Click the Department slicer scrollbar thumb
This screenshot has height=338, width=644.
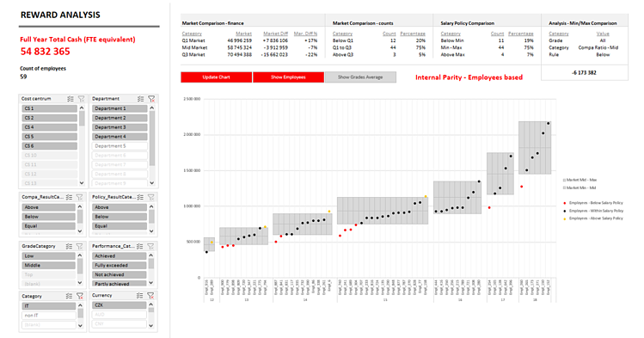152,138
